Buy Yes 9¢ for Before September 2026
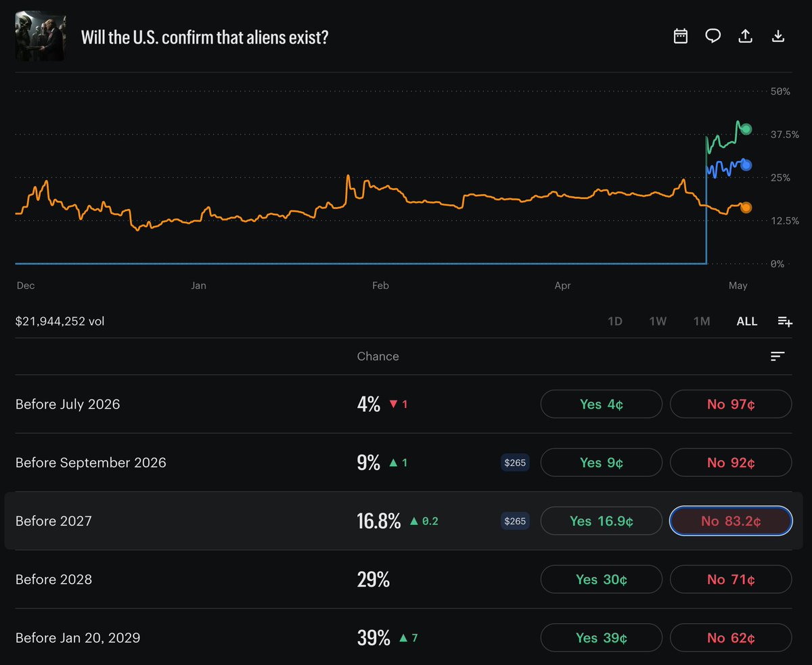 click(x=602, y=463)
